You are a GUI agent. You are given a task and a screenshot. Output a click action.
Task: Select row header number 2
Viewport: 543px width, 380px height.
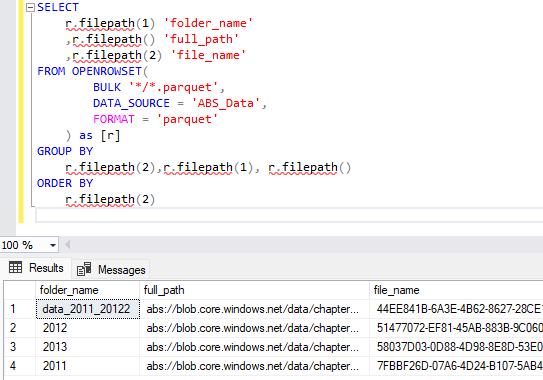pos(20,328)
